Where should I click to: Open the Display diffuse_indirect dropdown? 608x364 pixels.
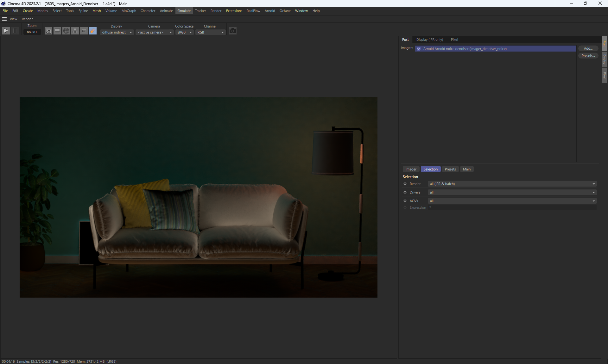[x=117, y=32]
